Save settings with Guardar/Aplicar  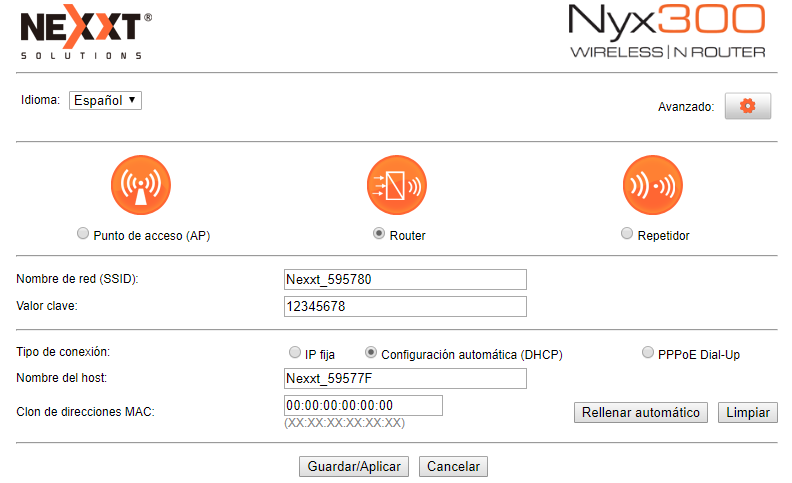coord(354,466)
